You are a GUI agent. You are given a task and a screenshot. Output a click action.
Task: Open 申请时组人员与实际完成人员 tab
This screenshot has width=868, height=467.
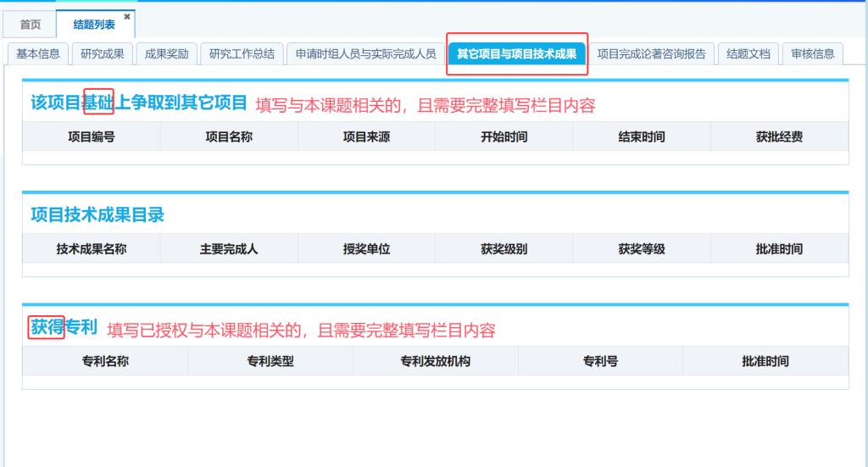point(365,53)
